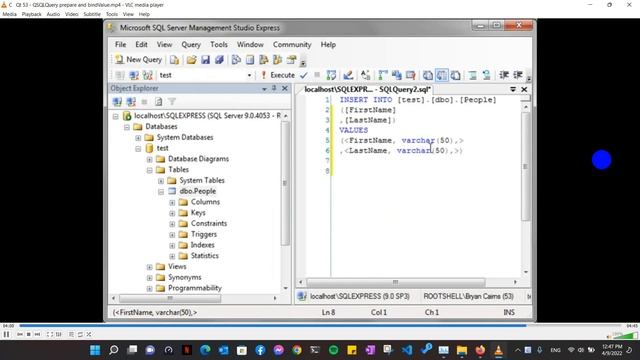640x360 pixels.
Task: Click the Decrease Indent icon
Action: (x=504, y=75)
